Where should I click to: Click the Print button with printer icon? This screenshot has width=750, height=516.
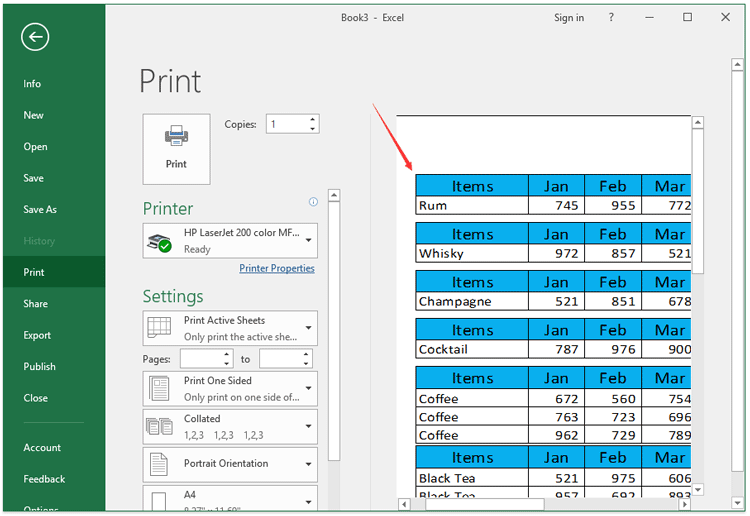176,148
